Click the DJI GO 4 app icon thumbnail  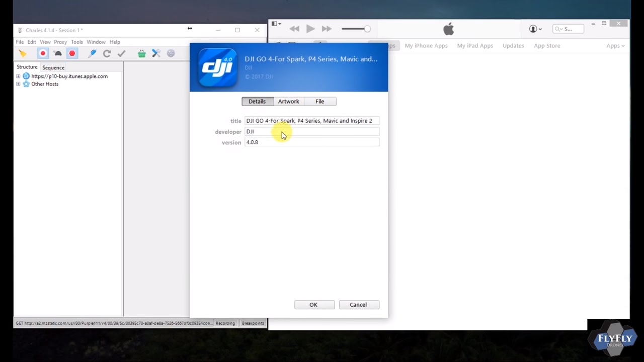coord(217,67)
